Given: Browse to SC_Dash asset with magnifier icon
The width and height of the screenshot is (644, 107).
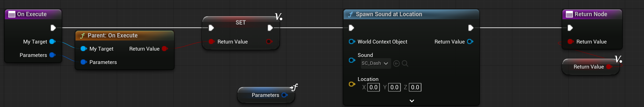Looking at the screenshot, I should click(x=405, y=63).
